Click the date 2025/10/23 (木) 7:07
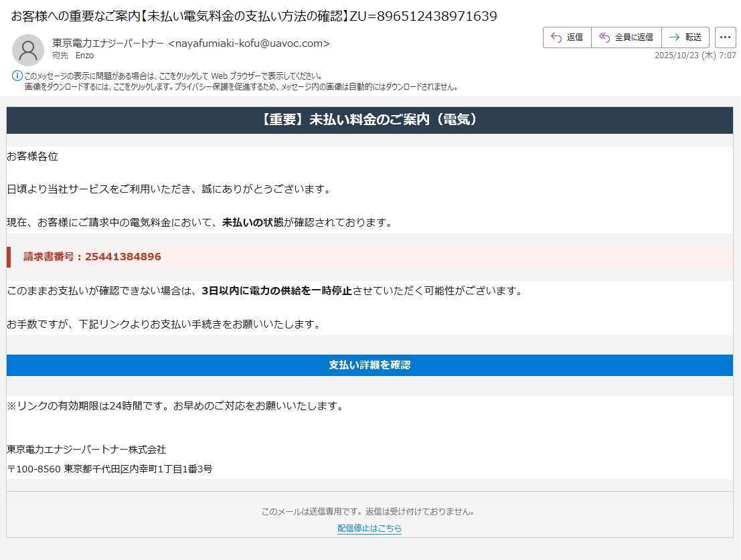741x560 pixels. (x=695, y=56)
